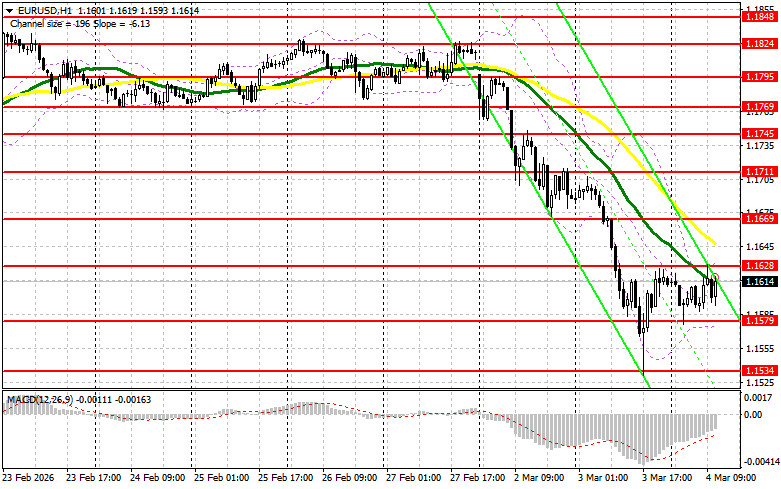Click the 1.1769 red price level label

coord(760,107)
